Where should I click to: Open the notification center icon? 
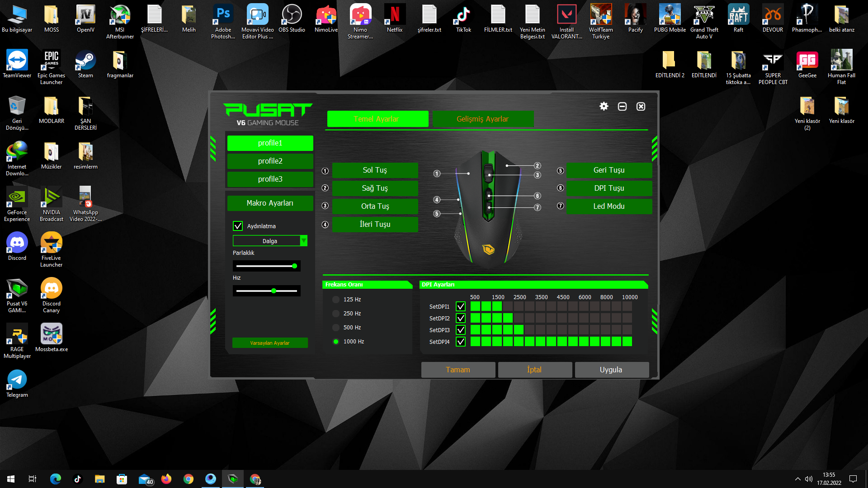coord(853,479)
